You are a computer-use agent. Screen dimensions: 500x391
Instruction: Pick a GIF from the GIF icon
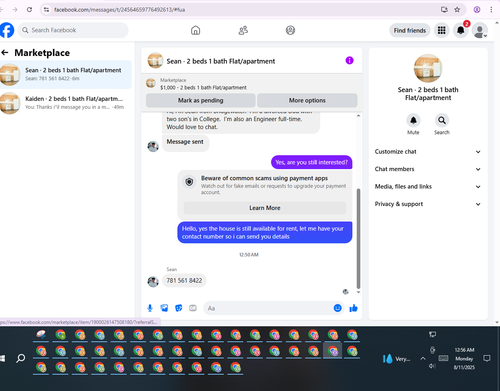[x=193, y=308]
